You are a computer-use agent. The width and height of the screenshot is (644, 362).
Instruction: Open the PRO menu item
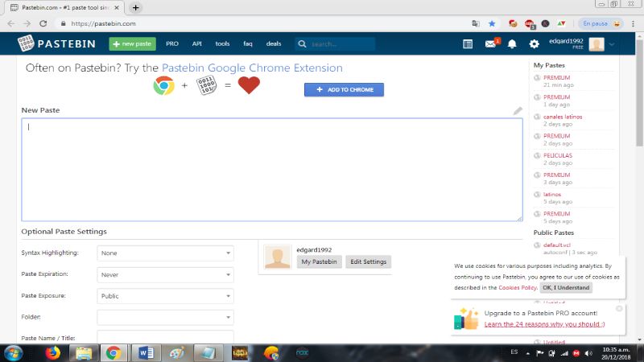[x=172, y=43]
